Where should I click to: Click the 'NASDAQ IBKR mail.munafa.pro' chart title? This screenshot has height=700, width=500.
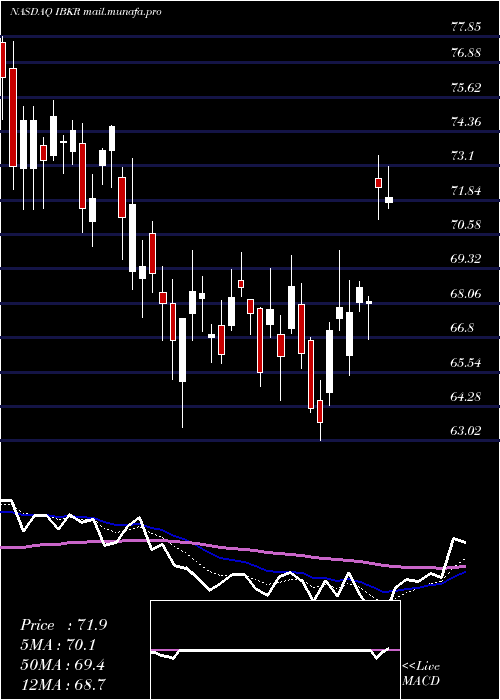point(85,12)
